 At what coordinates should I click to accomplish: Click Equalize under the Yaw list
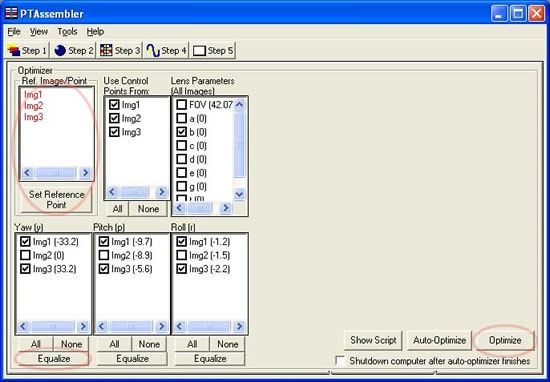pos(54,359)
